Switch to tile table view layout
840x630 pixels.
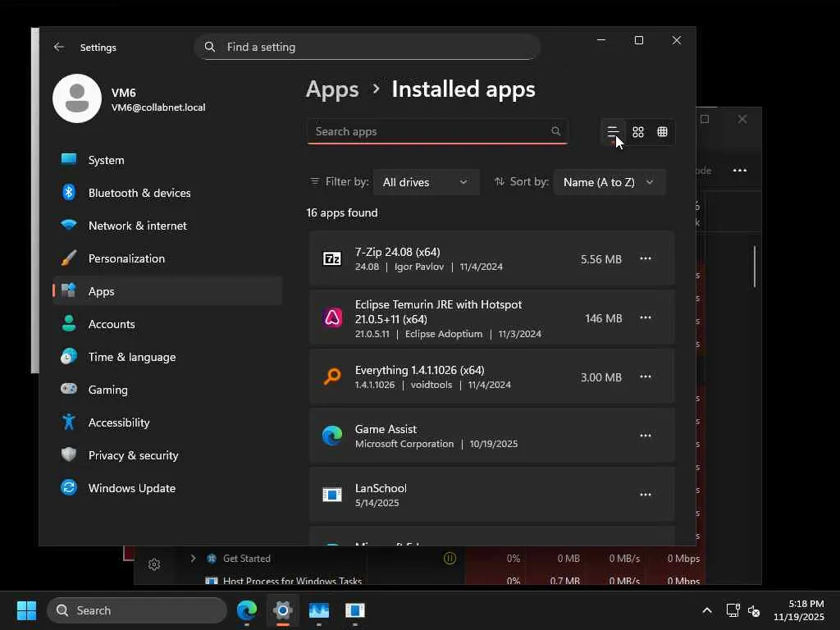pyautogui.click(x=663, y=132)
